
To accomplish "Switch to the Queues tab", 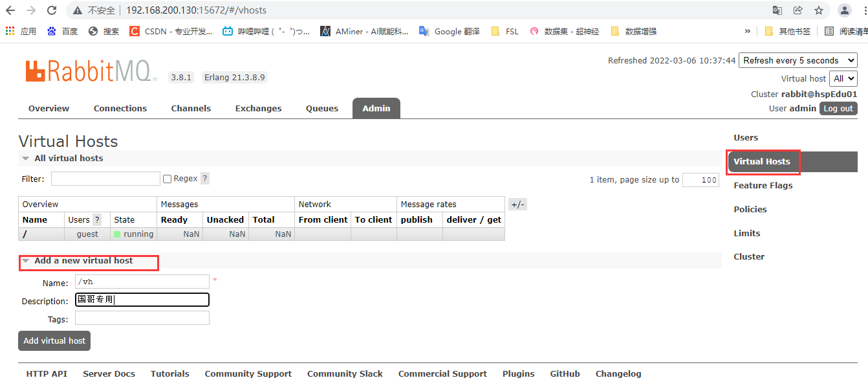I will coord(322,108).
